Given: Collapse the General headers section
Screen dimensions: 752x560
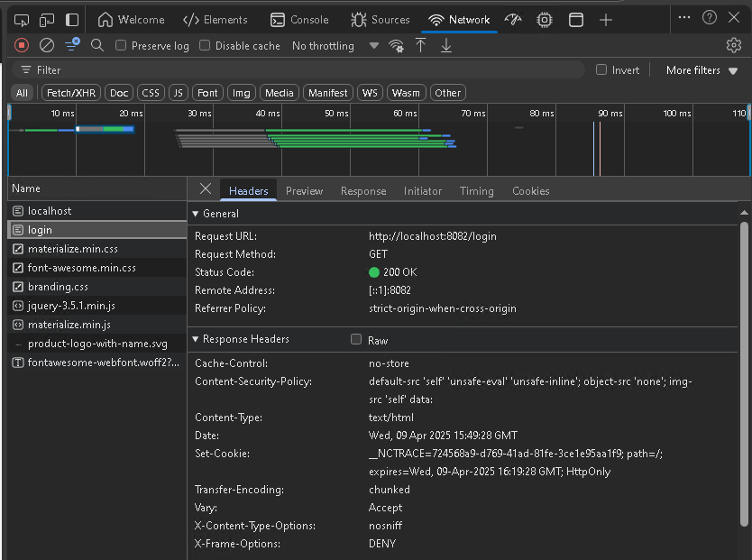Looking at the screenshot, I should coord(196,214).
